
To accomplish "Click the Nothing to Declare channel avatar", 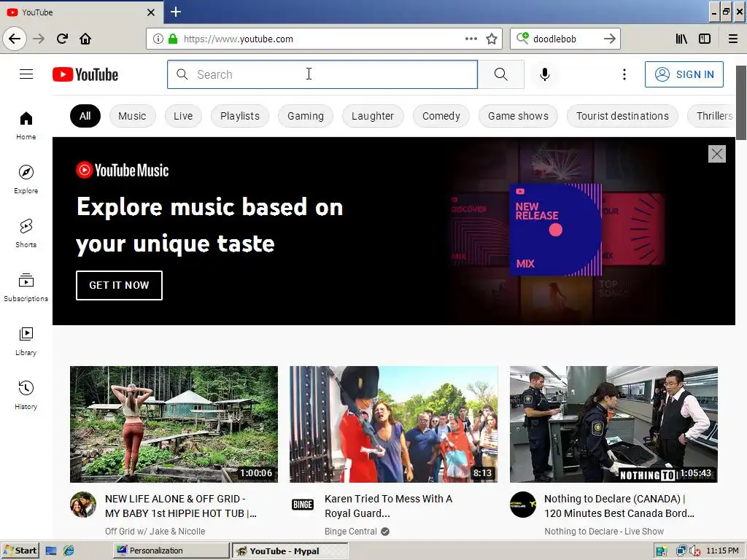I will pyautogui.click(x=522, y=505).
